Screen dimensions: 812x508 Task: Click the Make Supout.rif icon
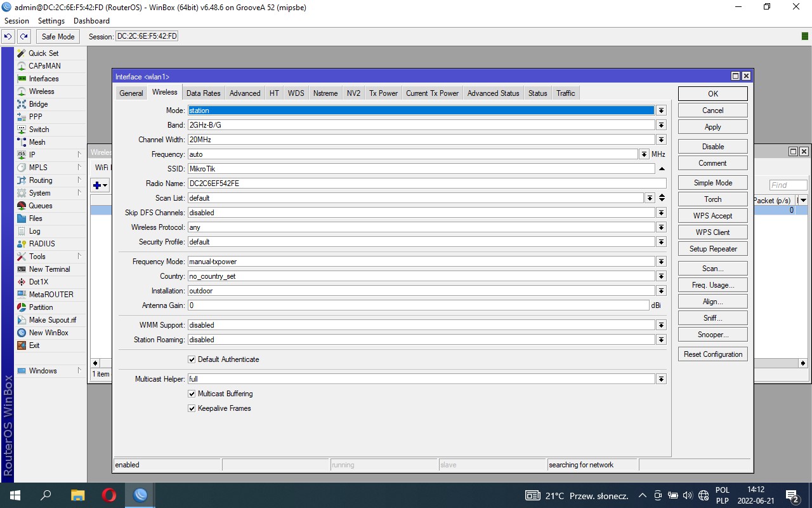click(22, 320)
